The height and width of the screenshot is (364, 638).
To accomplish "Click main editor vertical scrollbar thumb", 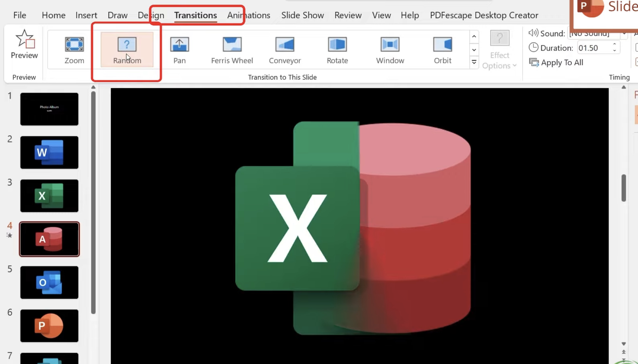I will [x=624, y=188].
